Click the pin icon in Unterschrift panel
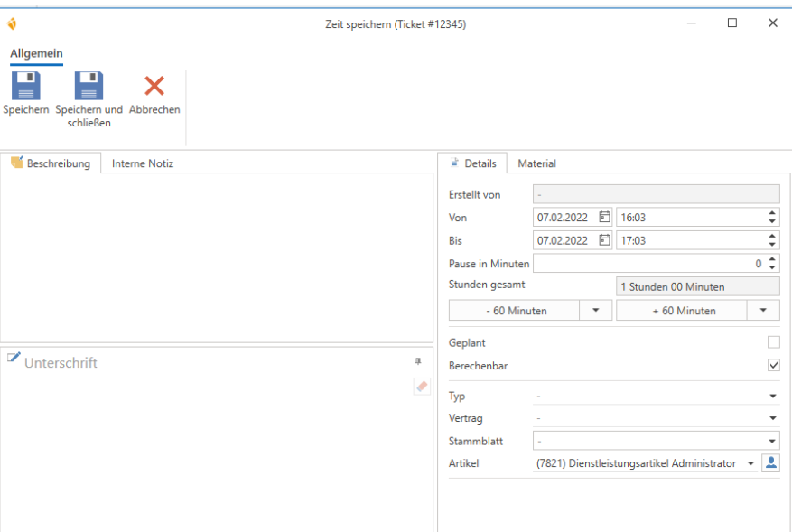Image resolution: width=792 pixels, height=532 pixels. tap(417, 361)
